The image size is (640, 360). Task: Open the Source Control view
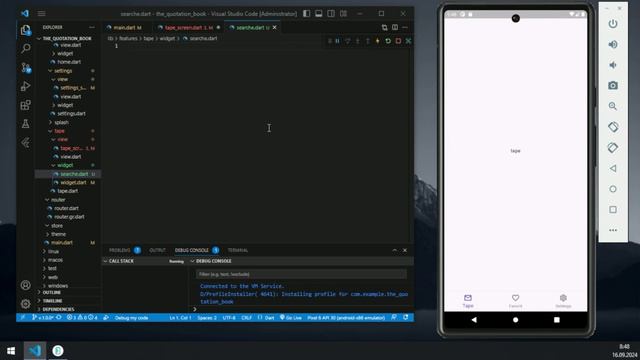point(25,67)
